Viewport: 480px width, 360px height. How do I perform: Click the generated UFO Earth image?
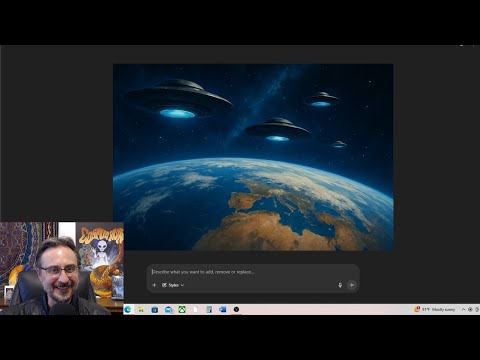(x=253, y=157)
